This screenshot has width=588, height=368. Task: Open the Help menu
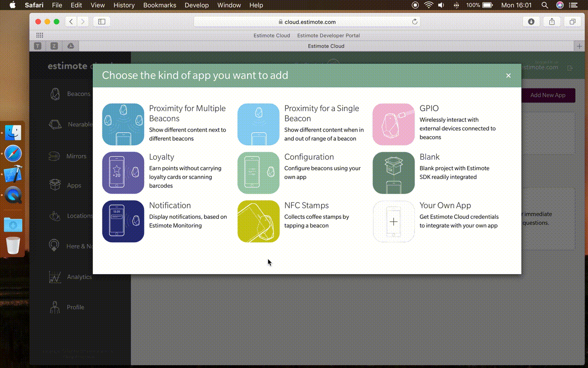click(x=256, y=5)
